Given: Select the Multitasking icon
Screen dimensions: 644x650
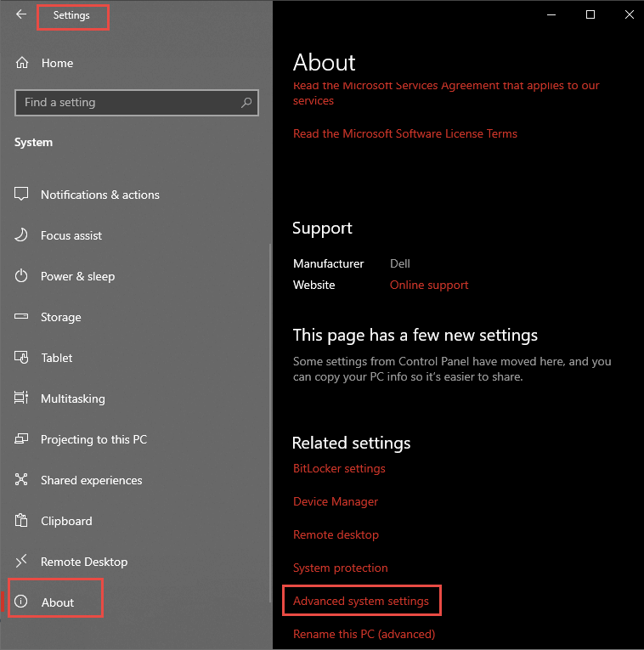Looking at the screenshot, I should click(x=21, y=398).
